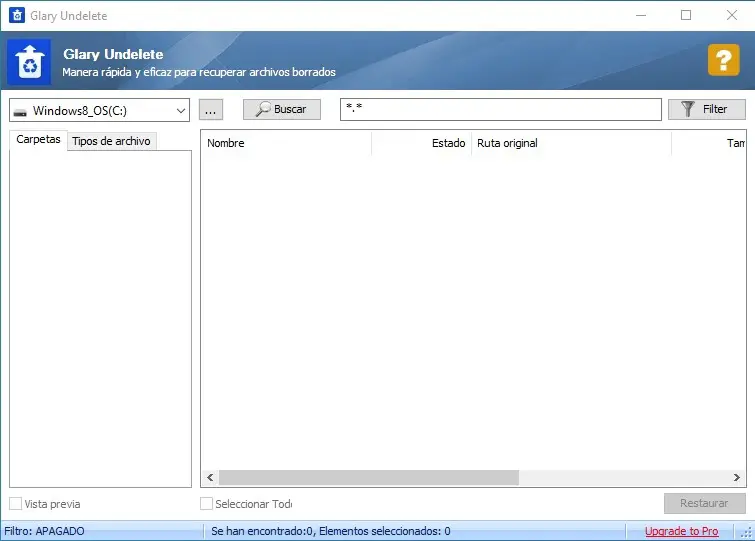Switch to the Tipos de archivo tab
Viewport: 755px width, 541px height.
112,141
